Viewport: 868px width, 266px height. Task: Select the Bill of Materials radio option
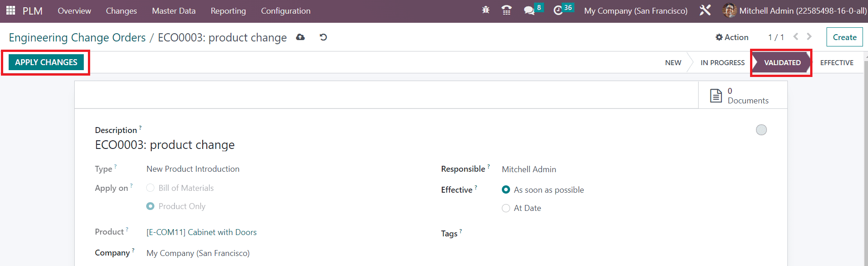tap(150, 188)
